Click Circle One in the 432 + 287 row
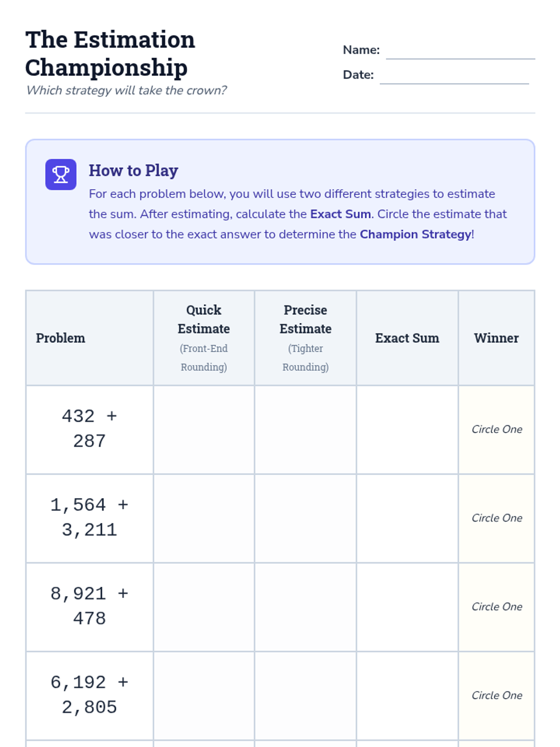 497,430
